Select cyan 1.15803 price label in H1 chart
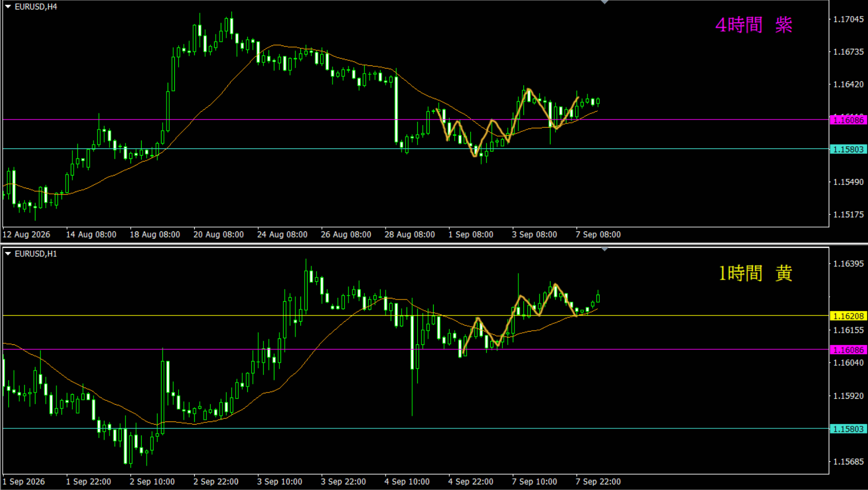Image resolution: width=868 pixels, height=490 pixels. (x=848, y=429)
